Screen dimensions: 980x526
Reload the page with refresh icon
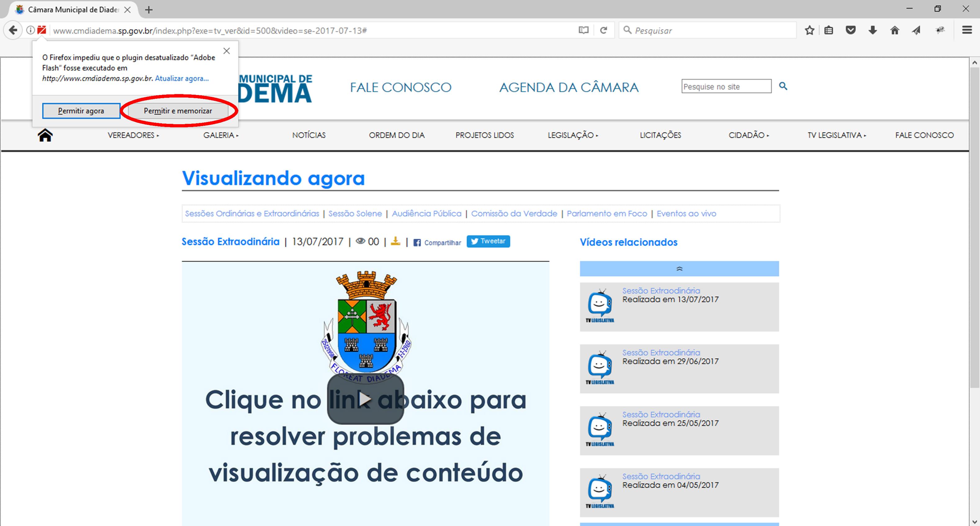coord(603,30)
